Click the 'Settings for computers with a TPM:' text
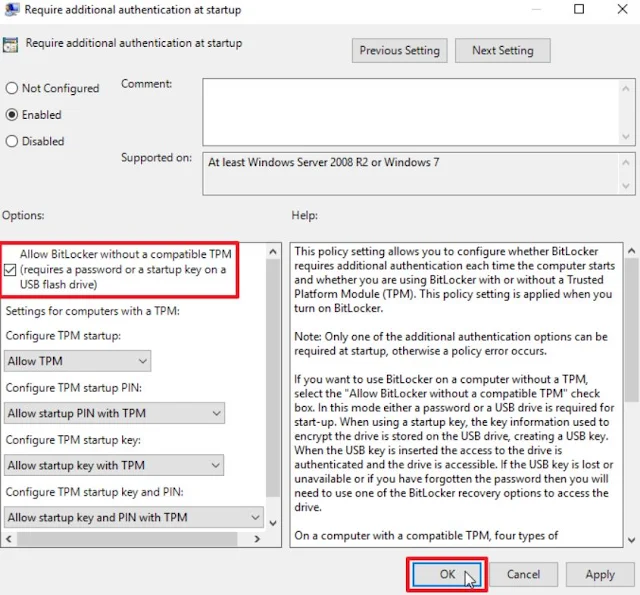640x595 pixels. click(x=93, y=311)
